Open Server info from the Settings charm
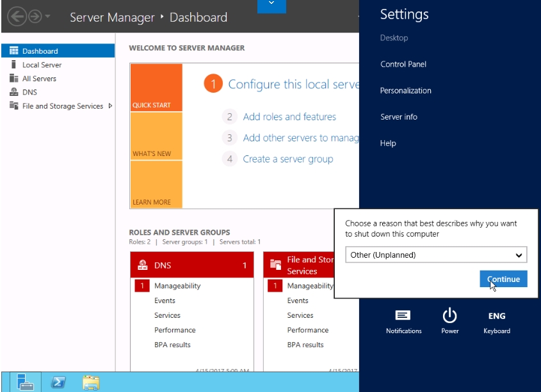The width and height of the screenshot is (541, 392). [399, 117]
